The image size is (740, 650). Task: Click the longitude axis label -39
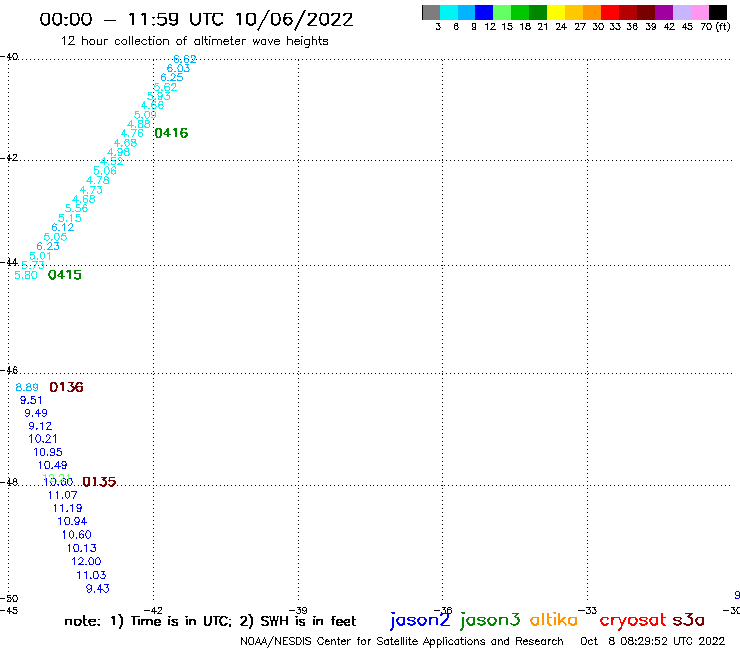tap(298, 610)
